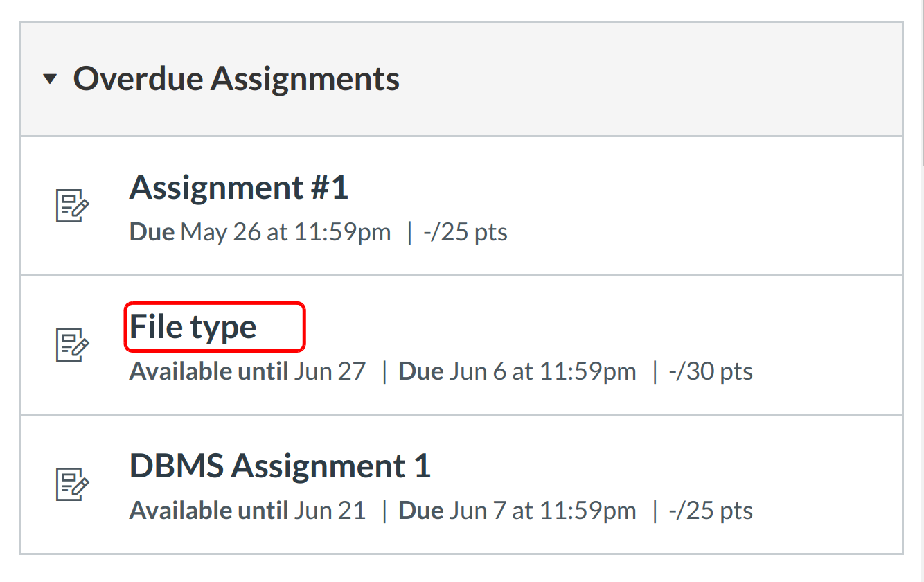Click "Available until Jun 27" text

247,372
